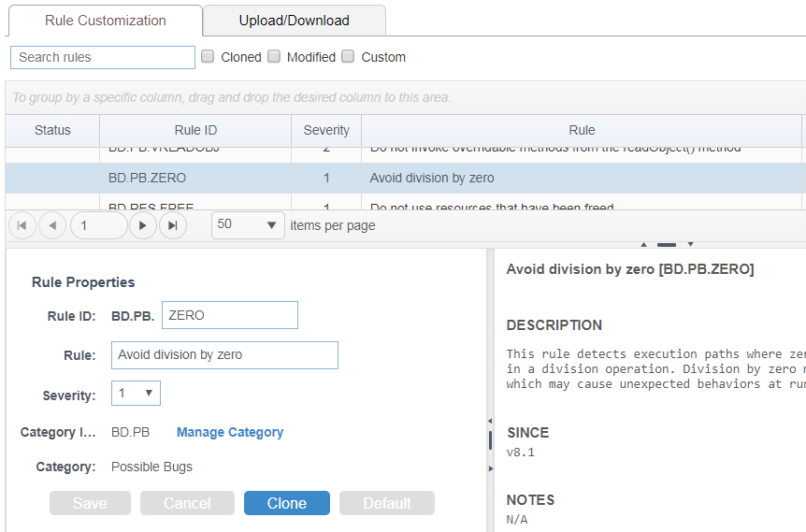Click the vertical splitter right arrow
Viewport: 806px width, 532px height.
click(x=490, y=468)
